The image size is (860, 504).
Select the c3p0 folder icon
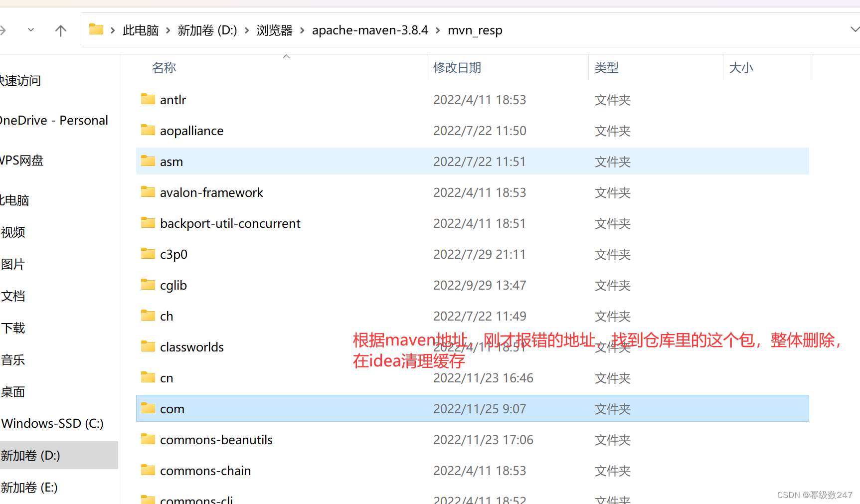[x=148, y=253]
